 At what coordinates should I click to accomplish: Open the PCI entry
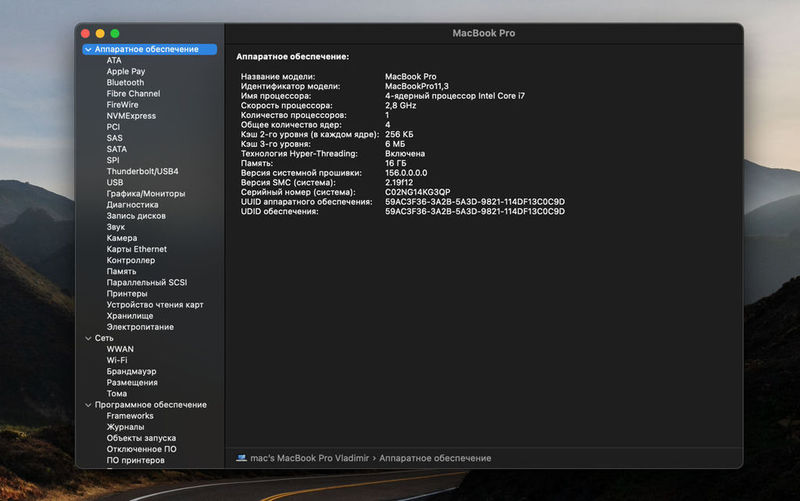tap(113, 127)
